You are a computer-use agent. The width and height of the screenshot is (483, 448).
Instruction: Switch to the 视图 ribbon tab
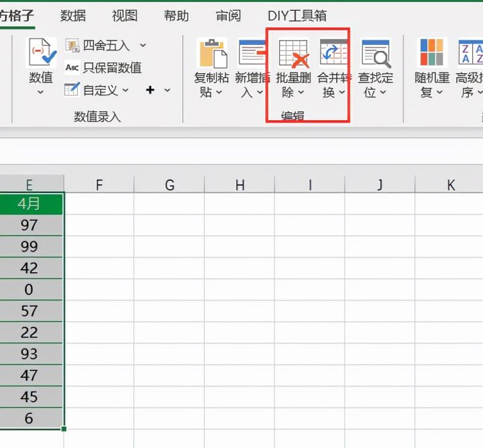pos(125,15)
